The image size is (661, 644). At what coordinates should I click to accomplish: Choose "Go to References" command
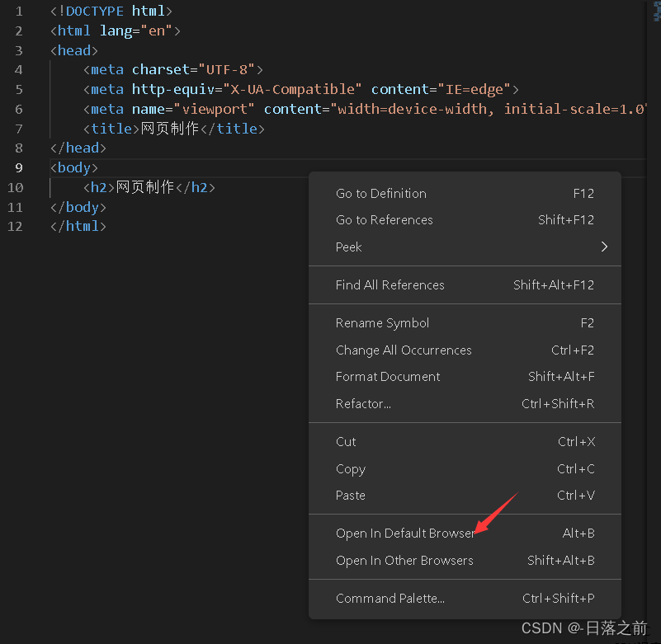384,219
